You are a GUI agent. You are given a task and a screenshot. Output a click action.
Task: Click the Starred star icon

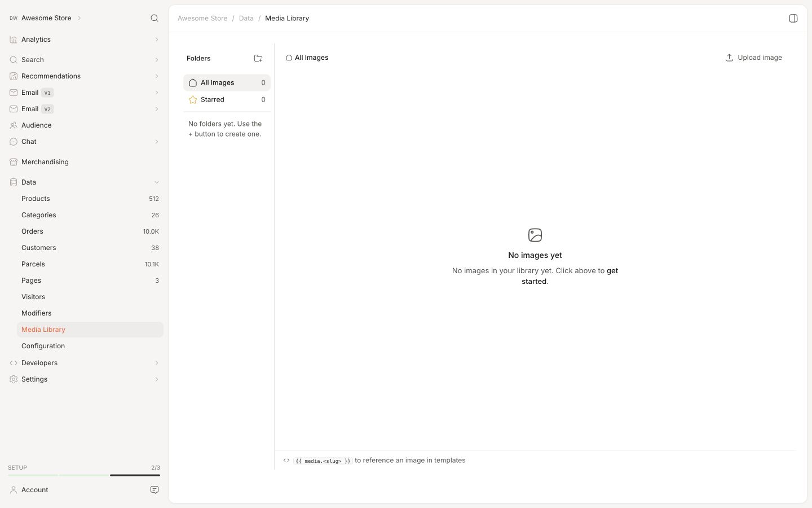[193, 100]
